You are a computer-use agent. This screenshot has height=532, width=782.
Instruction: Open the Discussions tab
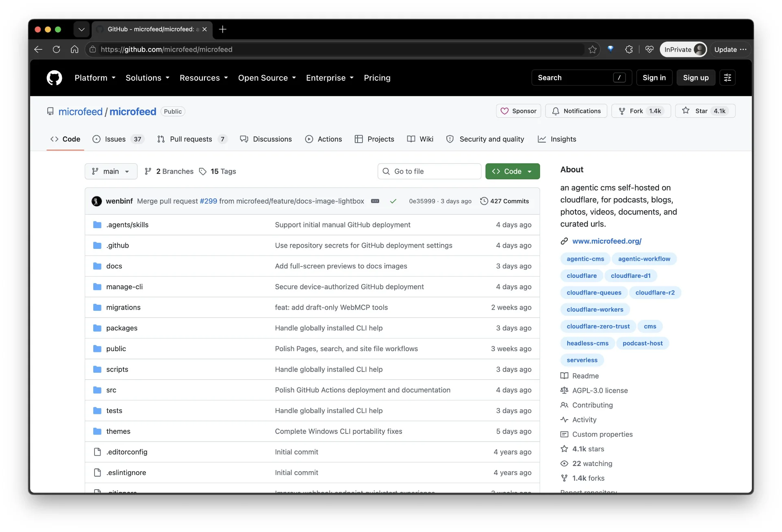[x=266, y=139]
